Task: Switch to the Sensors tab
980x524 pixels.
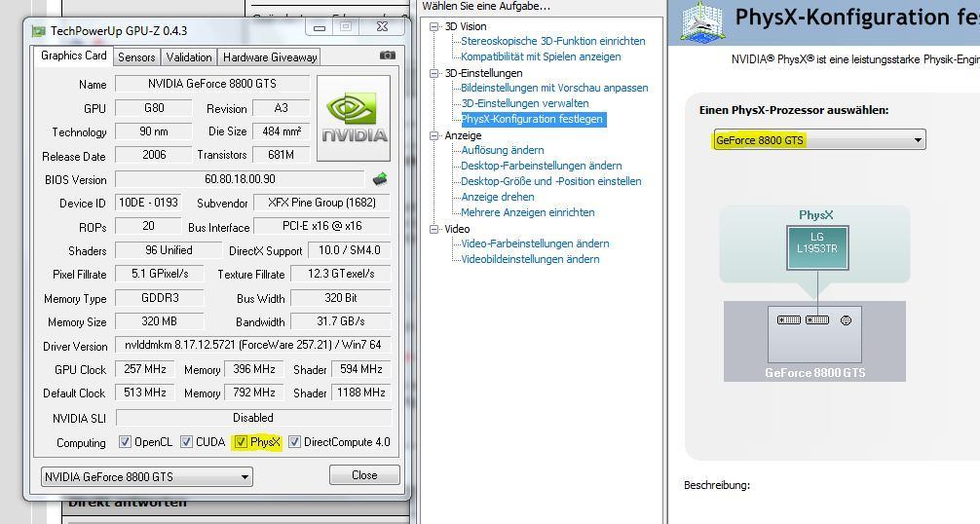Action: [x=136, y=56]
